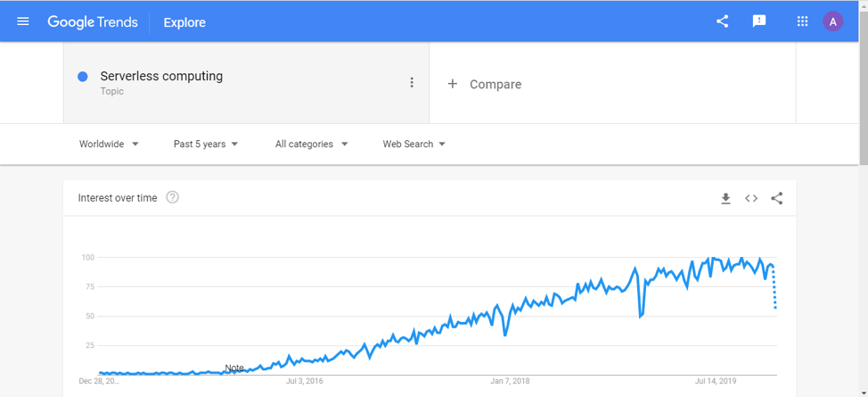Click the Note marker on the chart
Viewport: 868px width, 397px height.
pos(234,368)
